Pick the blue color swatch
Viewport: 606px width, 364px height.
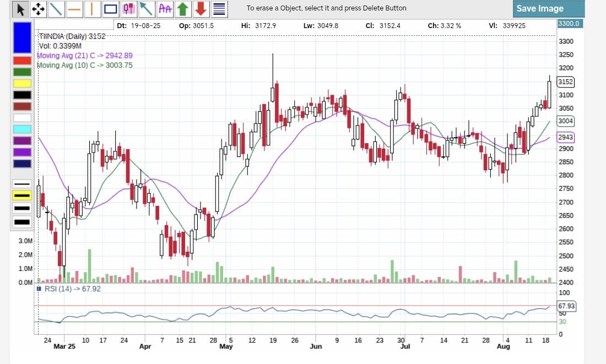click(21, 37)
